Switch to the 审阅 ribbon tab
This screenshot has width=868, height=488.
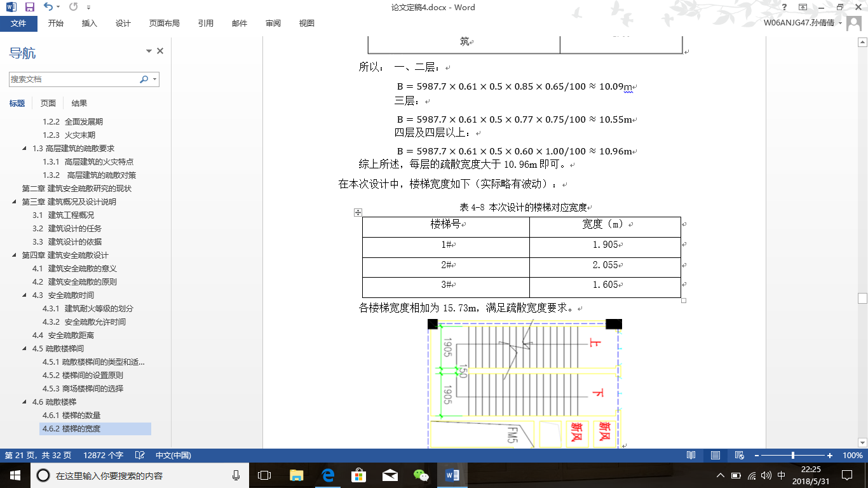[x=273, y=24]
